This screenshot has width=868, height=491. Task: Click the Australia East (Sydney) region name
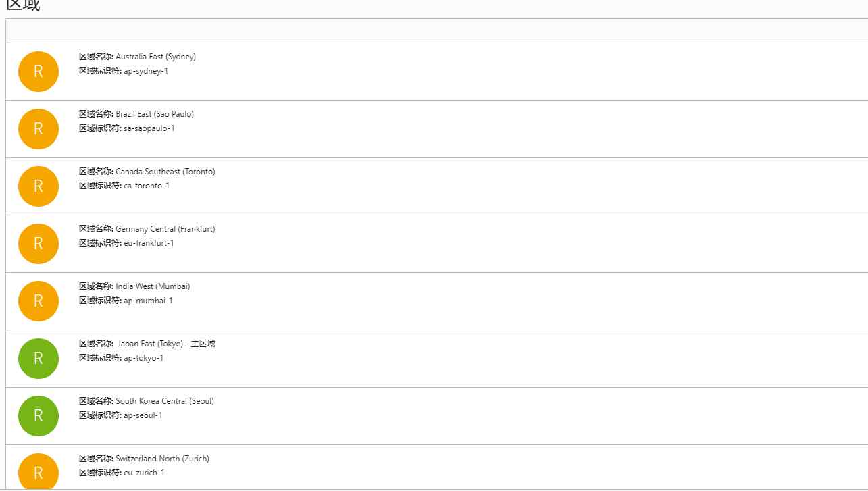point(156,57)
